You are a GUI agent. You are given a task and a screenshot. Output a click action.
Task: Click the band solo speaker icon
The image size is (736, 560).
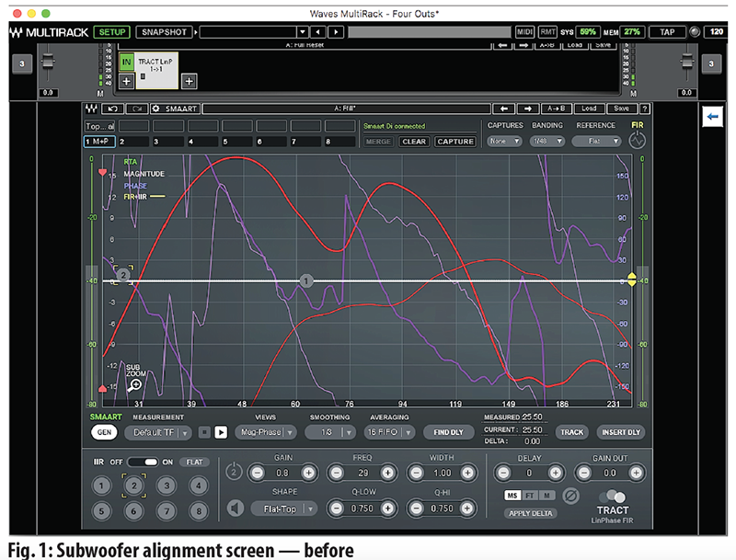click(236, 508)
